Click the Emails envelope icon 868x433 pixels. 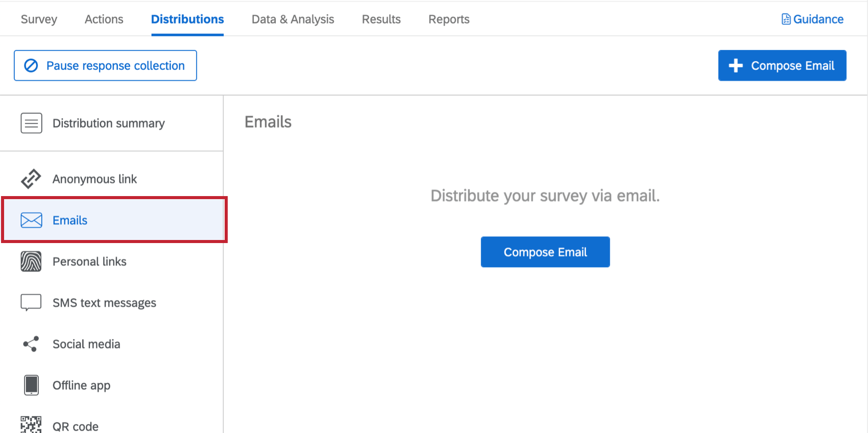coord(31,220)
